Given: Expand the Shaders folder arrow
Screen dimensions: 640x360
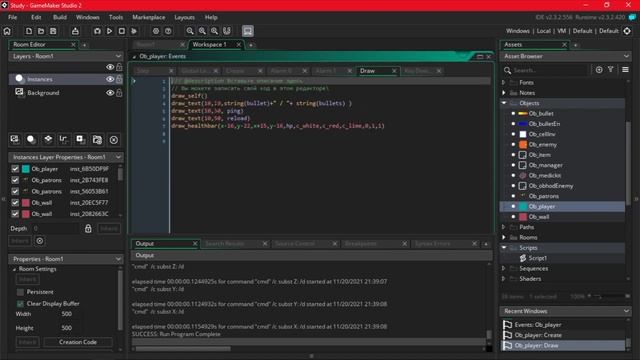Looking at the screenshot, I should tap(504, 279).
